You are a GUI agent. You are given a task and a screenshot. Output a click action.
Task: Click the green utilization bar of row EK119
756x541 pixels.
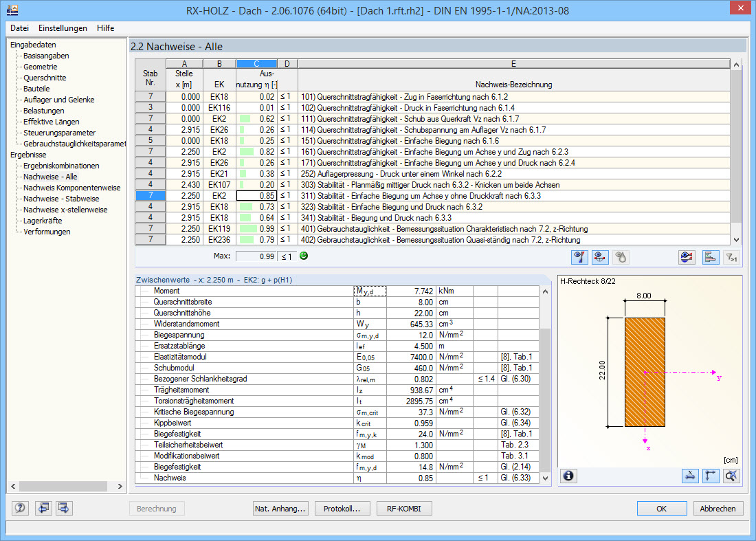[x=248, y=229]
